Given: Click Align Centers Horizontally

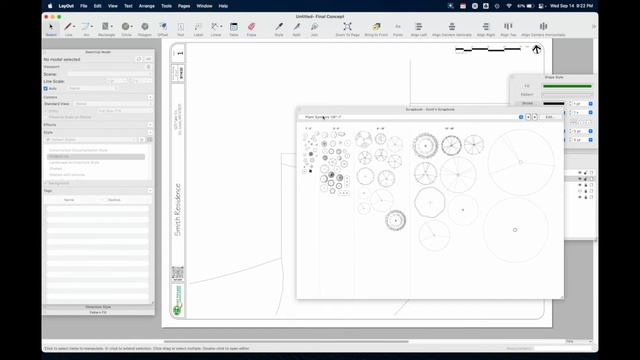Looking at the screenshot, I should [543, 27].
